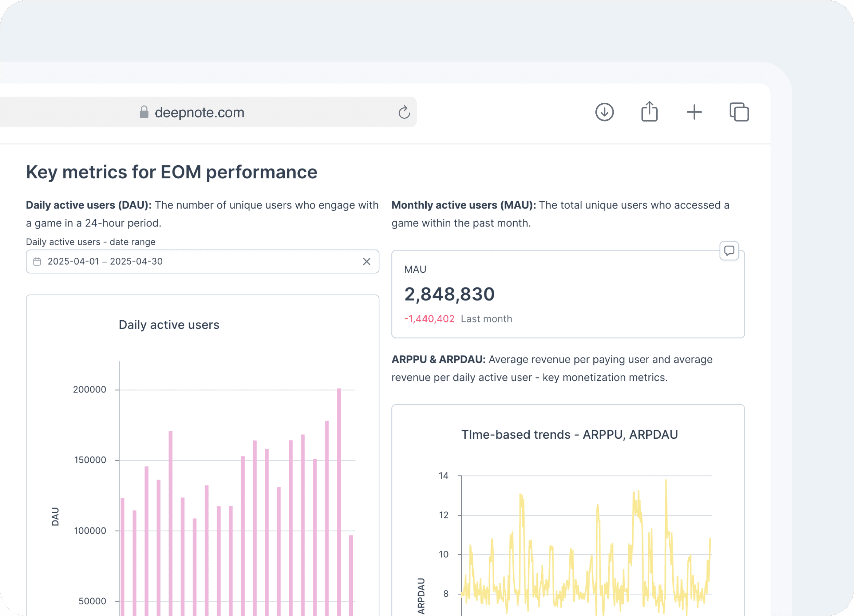Click the Daily active users chart title
This screenshot has height=616, width=854.
coord(169,325)
